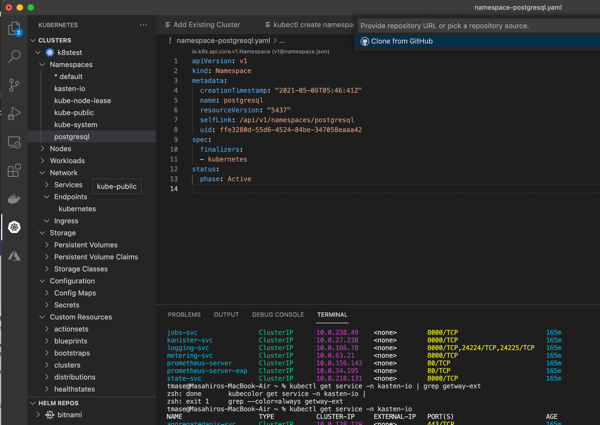The image size is (600, 425).
Task: Click the breadcrumb ellipsis segment
Action: click(282, 41)
